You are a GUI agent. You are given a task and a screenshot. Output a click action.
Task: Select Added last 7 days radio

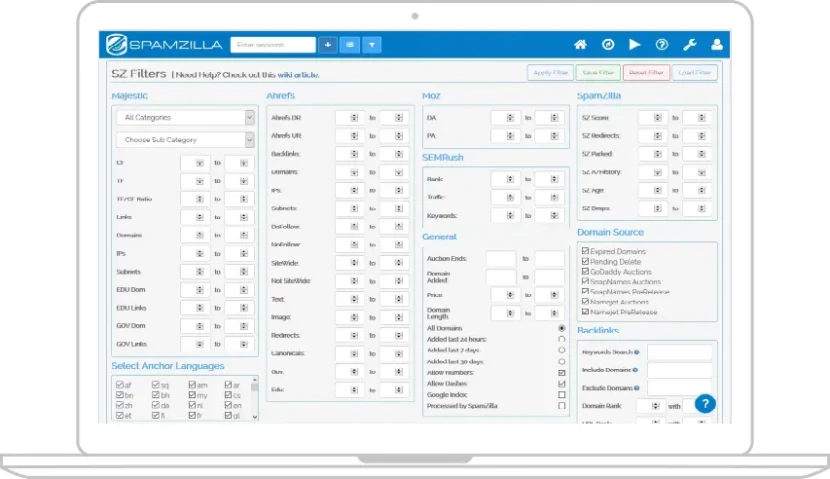[x=562, y=350]
